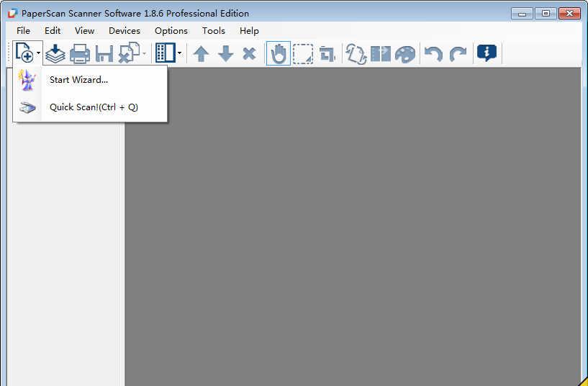Expand the acquisition dropdown arrow
Viewport: 588px width, 386px height.
pyautogui.click(x=38, y=53)
